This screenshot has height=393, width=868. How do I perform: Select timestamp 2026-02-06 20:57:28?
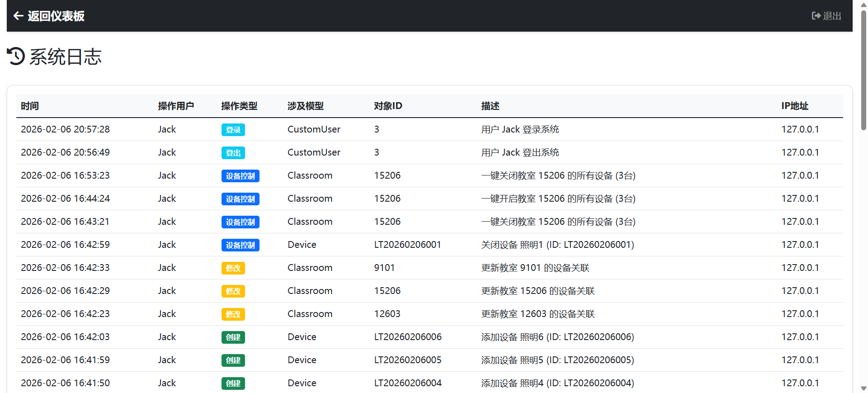click(65, 129)
